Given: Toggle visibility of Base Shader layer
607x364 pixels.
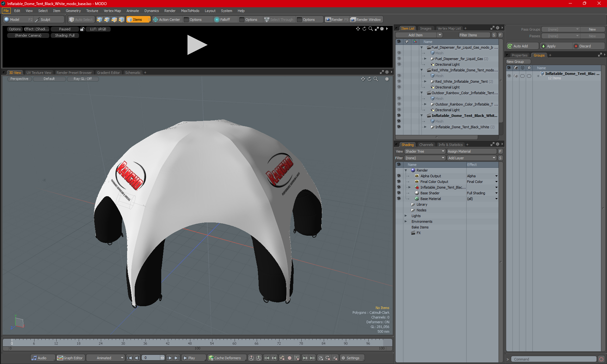Looking at the screenshot, I should click(x=399, y=193).
